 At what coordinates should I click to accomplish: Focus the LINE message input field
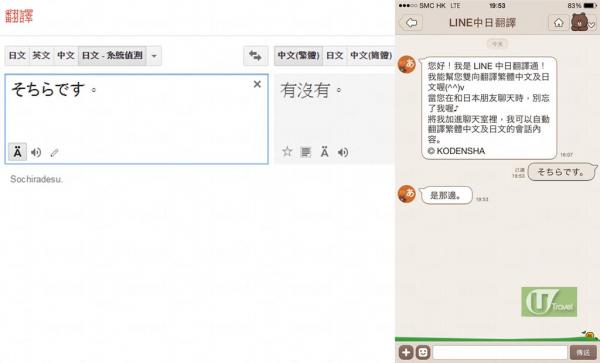coord(500,352)
